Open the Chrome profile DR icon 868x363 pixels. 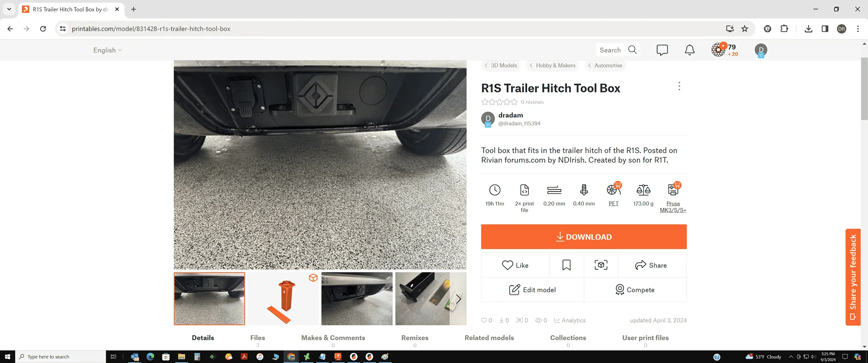coord(842,28)
